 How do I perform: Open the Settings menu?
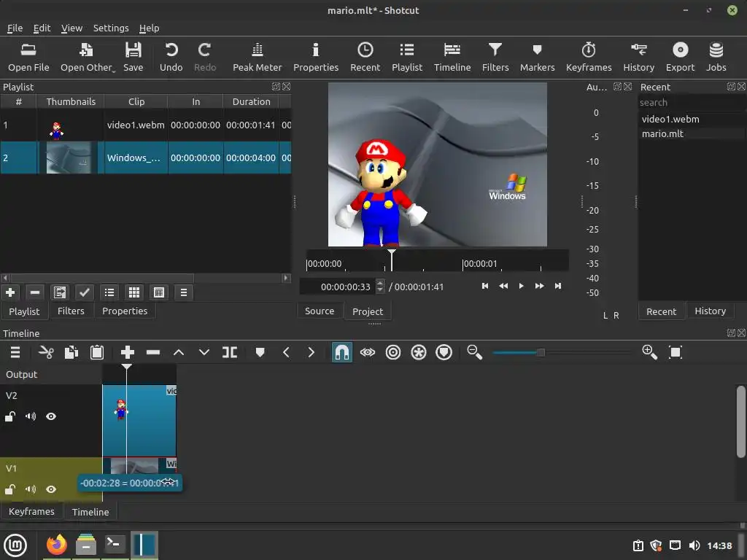click(x=111, y=28)
